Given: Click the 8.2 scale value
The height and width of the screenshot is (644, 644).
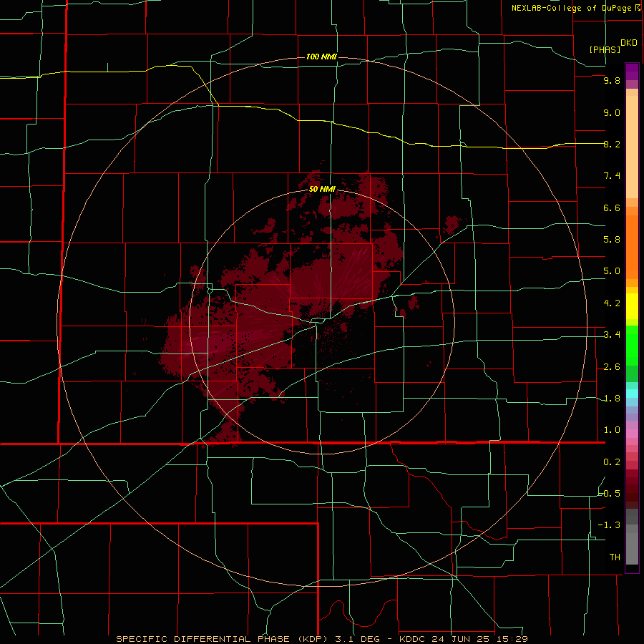Looking at the screenshot, I should pos(612,144).
